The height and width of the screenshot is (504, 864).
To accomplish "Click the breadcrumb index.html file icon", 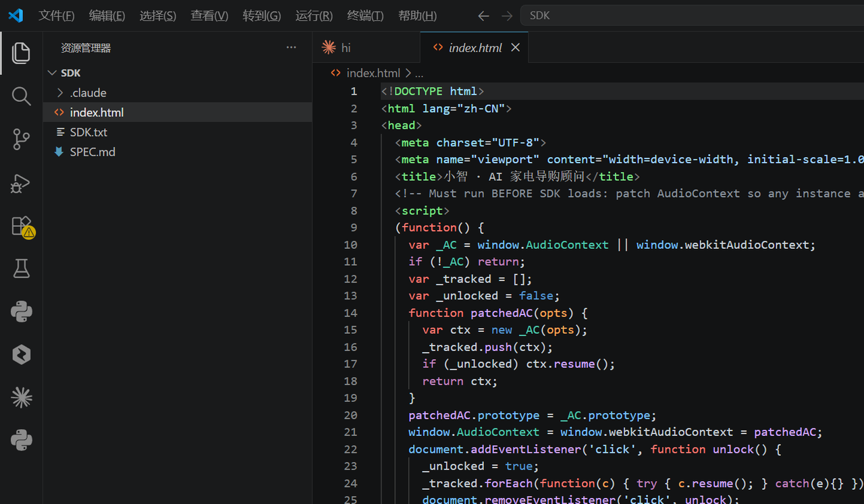I will tap(335, 73).
